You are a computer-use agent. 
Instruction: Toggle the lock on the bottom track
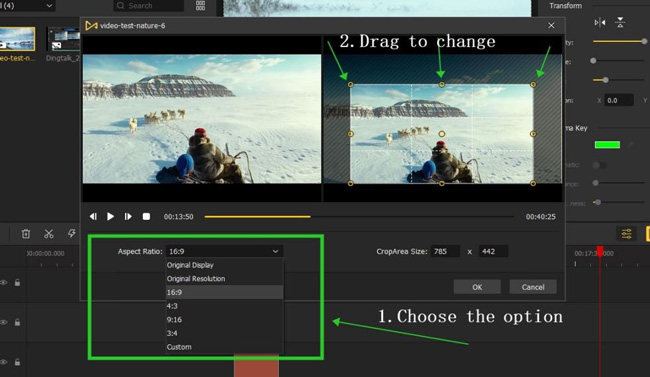click(17, 362)
